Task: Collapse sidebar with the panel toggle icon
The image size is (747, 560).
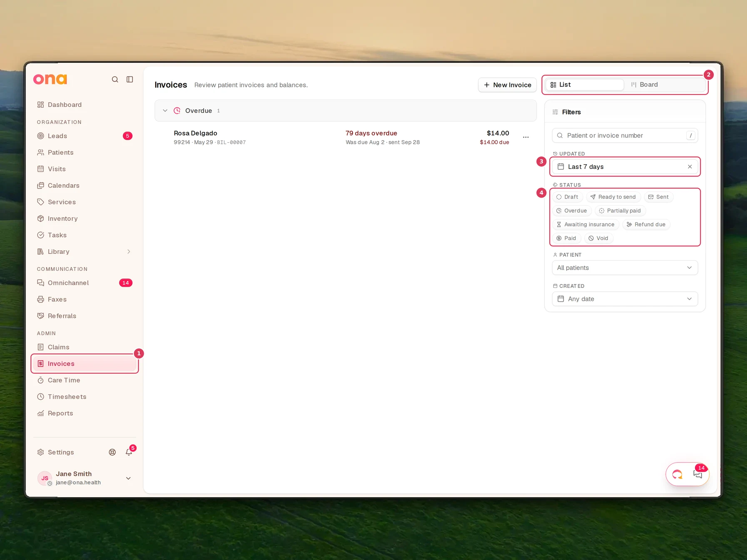Action: click(130, 79)
